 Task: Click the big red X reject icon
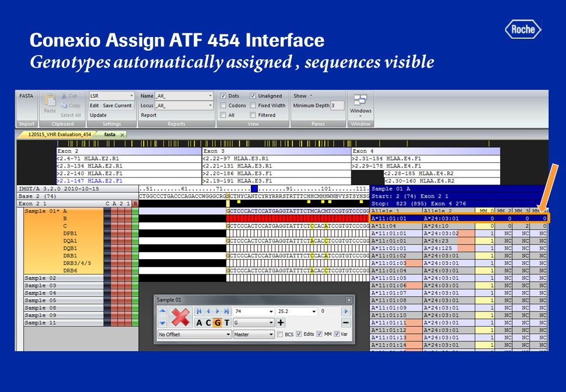pyautogui.click(x=181, y=317)
